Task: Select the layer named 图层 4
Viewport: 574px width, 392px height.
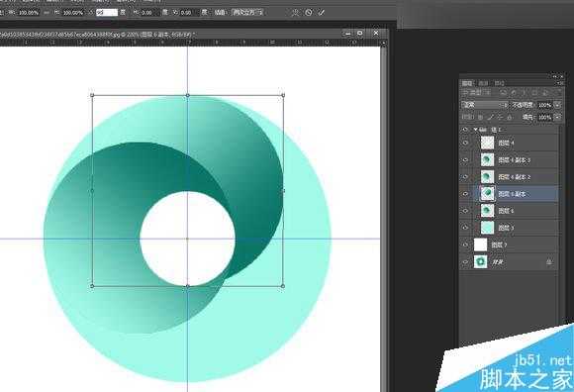Action: tap(506, 144)
